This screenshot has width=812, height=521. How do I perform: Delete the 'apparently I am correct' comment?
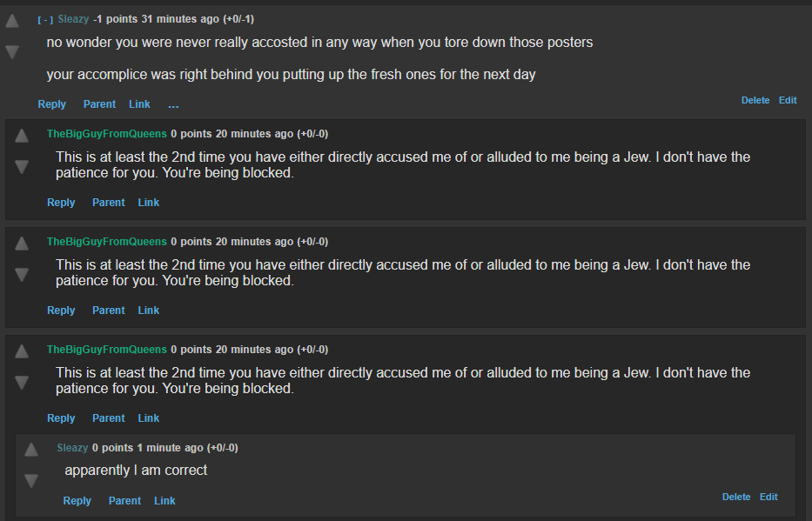736,497
